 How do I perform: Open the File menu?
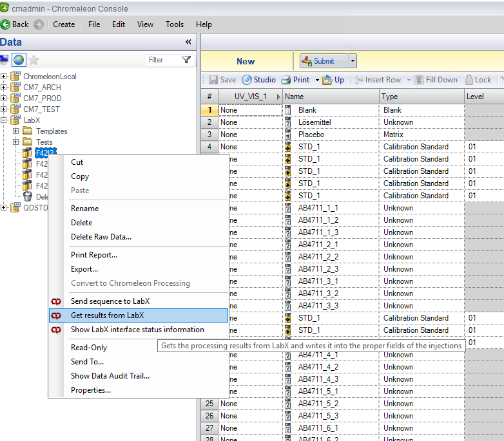[x=94, y=24]
